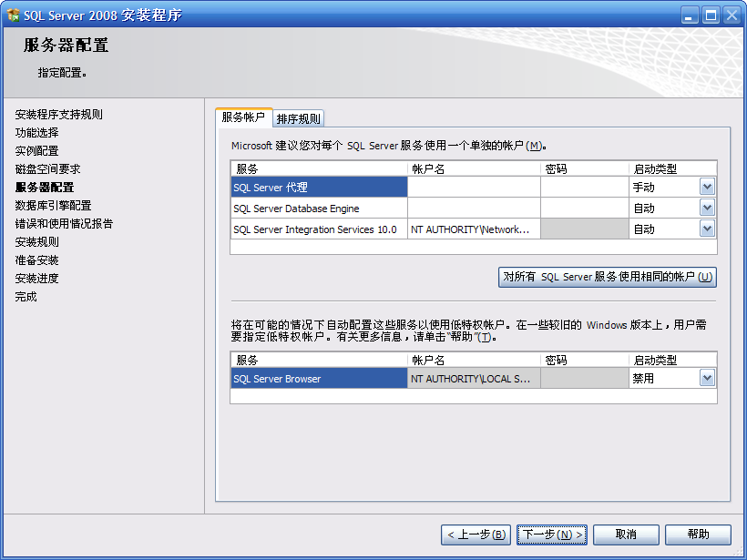Click password field for SQL Server 代理
This screenshot has height=560, width=747.
tap(584, 187)
